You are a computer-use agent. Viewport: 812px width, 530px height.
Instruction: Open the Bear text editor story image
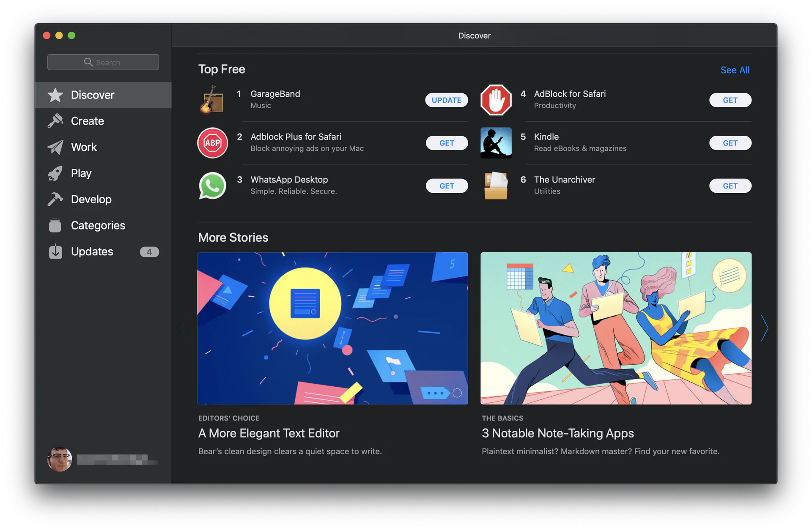coord(332,328)
